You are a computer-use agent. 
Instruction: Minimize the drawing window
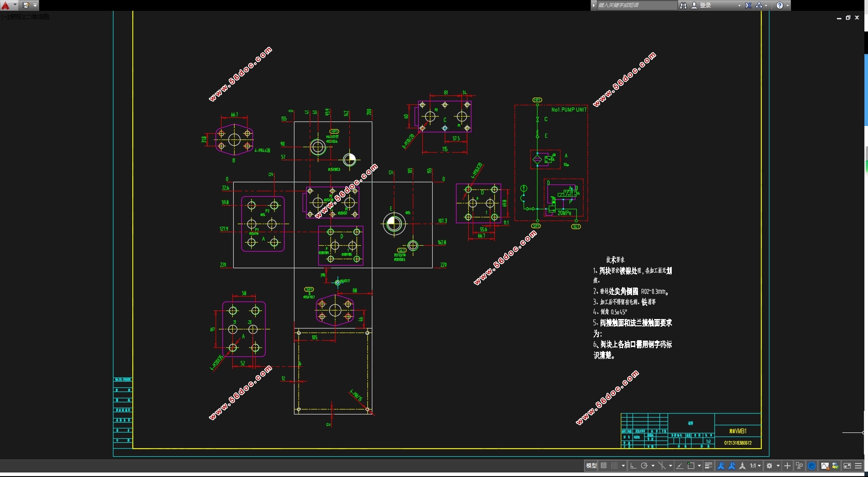coord(839,18)
